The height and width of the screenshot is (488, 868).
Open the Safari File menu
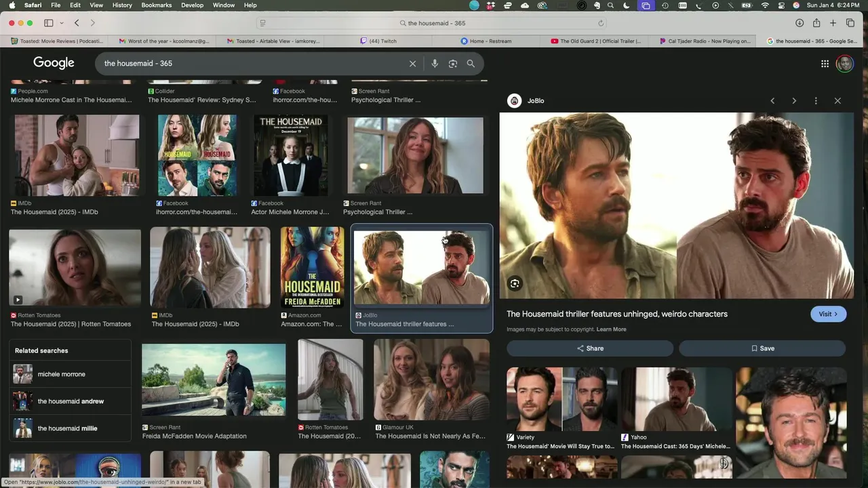[56, 5]
